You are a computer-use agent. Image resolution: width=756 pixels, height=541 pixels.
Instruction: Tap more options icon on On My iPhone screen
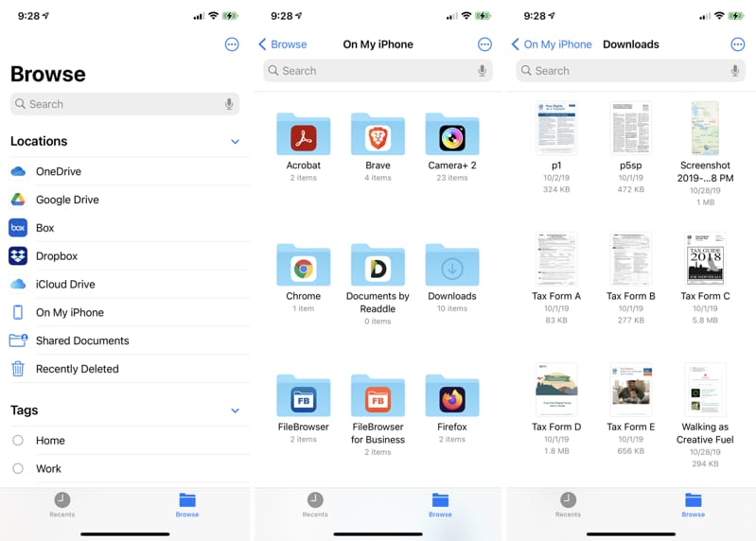(x=484, y=44)
